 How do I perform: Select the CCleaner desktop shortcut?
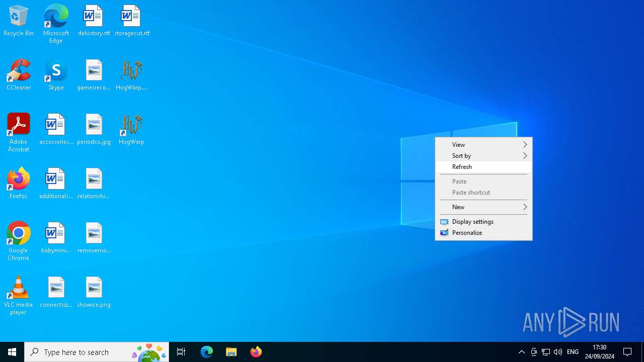[19, 75]
